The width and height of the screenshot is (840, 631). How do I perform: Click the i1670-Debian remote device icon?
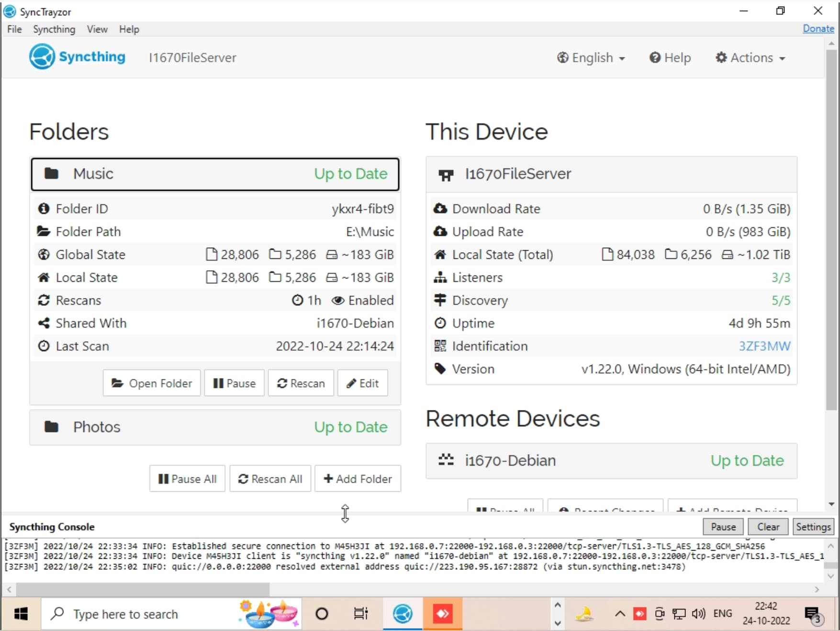(x=446, y=460)
